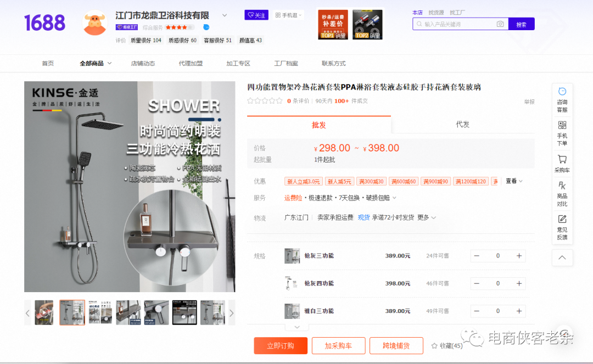Click the back-to-top arrow icon
593x364 pixels.
pyautogui.click(x=562, y=257)
